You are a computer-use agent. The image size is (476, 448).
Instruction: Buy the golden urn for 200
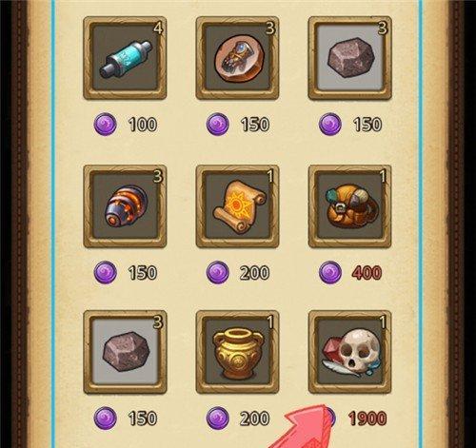[254, 419]
